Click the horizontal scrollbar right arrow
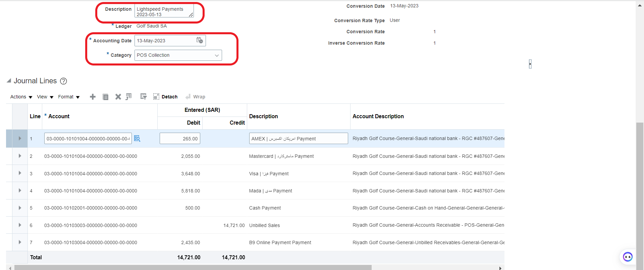 click(x=500, y=268)
